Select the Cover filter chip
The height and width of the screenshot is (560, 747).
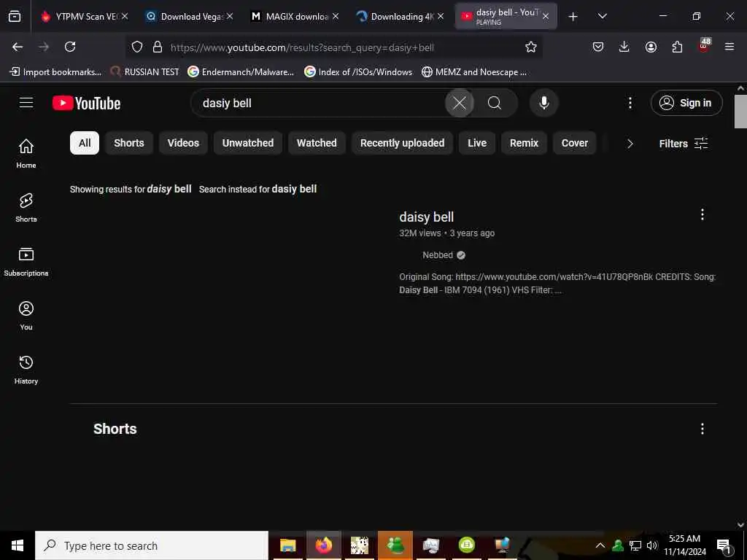(x=575, y=143)
